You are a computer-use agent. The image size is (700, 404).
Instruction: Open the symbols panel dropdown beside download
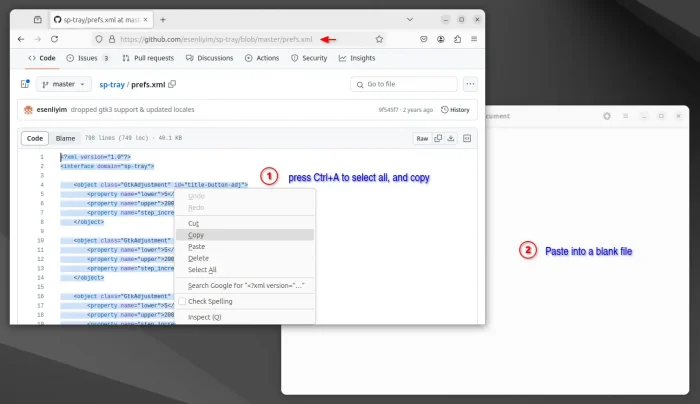pos(468,139)
